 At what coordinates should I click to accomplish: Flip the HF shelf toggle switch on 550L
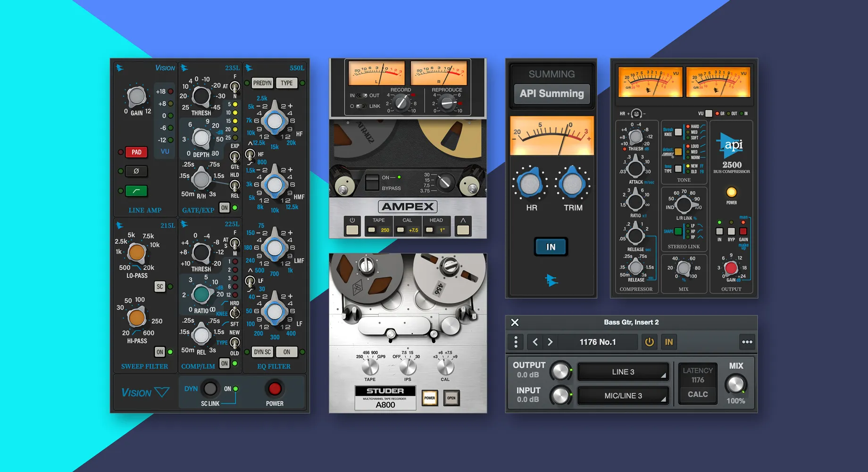[250, 155]
